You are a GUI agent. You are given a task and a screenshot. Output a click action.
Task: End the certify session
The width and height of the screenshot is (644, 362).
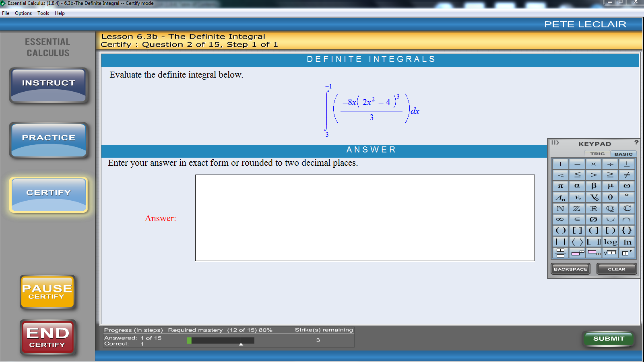[x=47, y=337]
